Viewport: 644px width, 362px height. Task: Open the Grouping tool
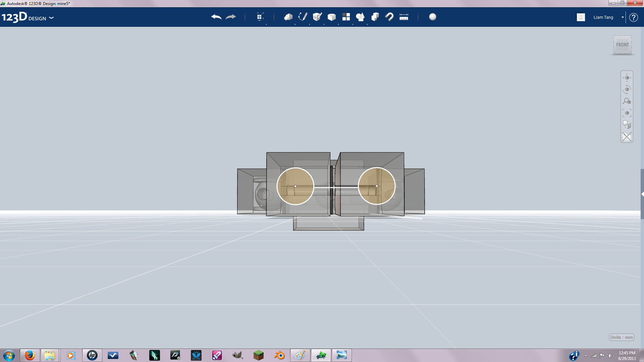(361, 17)
